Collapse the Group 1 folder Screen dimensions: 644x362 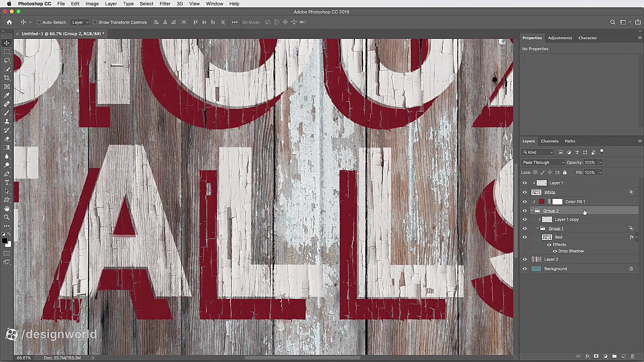click(538, 228)
